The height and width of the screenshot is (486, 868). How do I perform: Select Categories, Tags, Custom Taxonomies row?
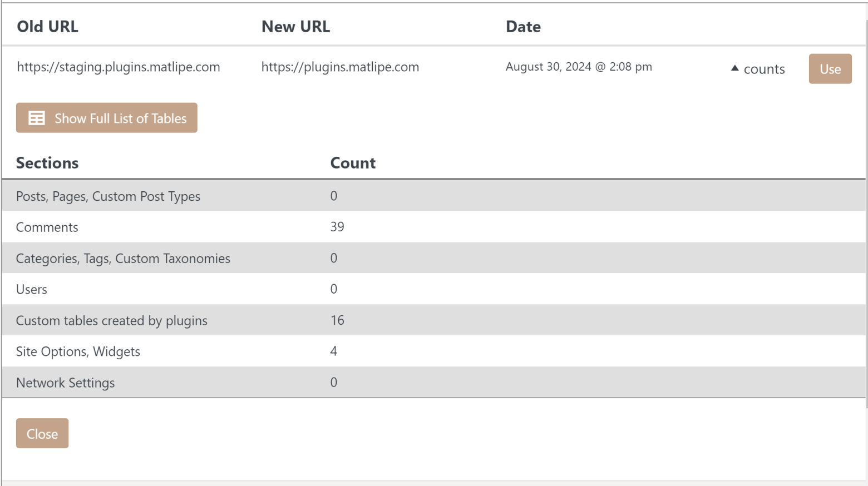123,259
